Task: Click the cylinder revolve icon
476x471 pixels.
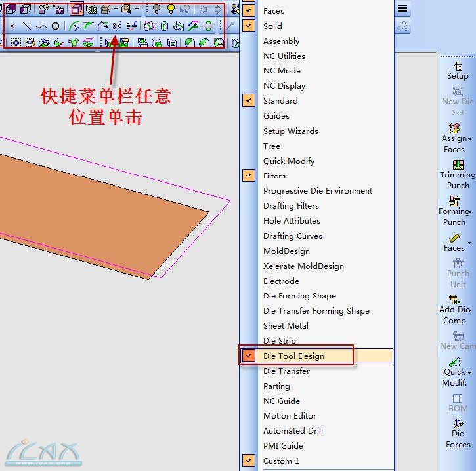Action: coord(164,26)
